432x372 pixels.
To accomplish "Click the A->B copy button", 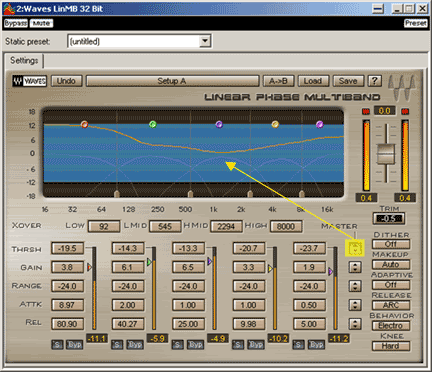I will [x=278, y=81].
